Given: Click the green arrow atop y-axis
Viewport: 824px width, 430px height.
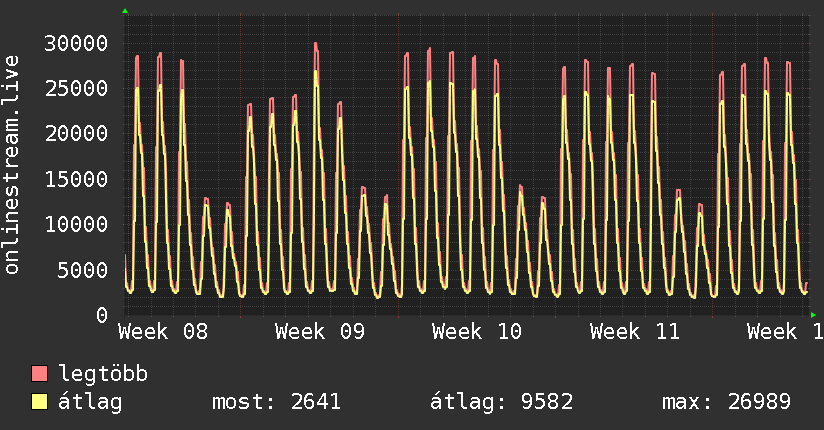Looking at the screenshot, I should tap(125, 11).
